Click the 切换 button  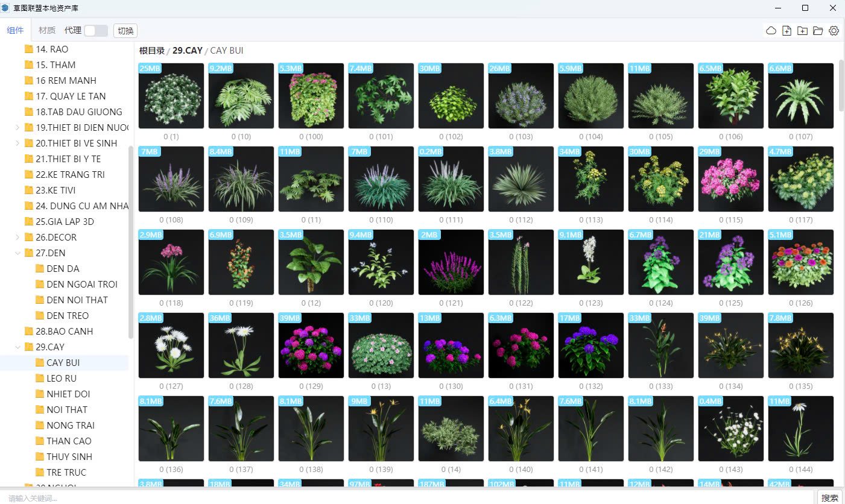tap(125, 31)
